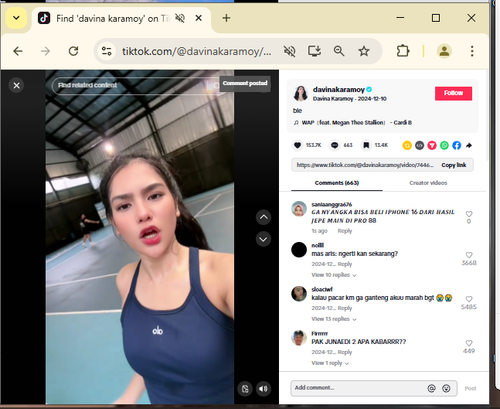
Task: Toggle video sound with speaker icon
Action: (x=263, y=389)
